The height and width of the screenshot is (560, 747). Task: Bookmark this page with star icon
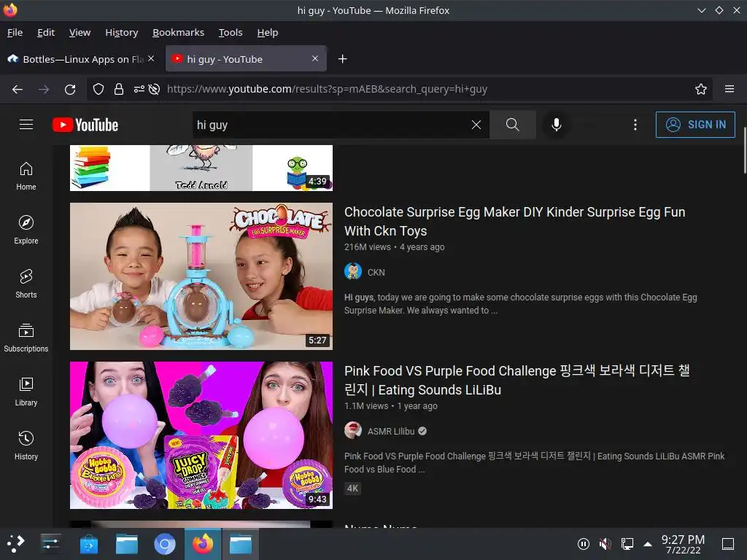(700, 89)
